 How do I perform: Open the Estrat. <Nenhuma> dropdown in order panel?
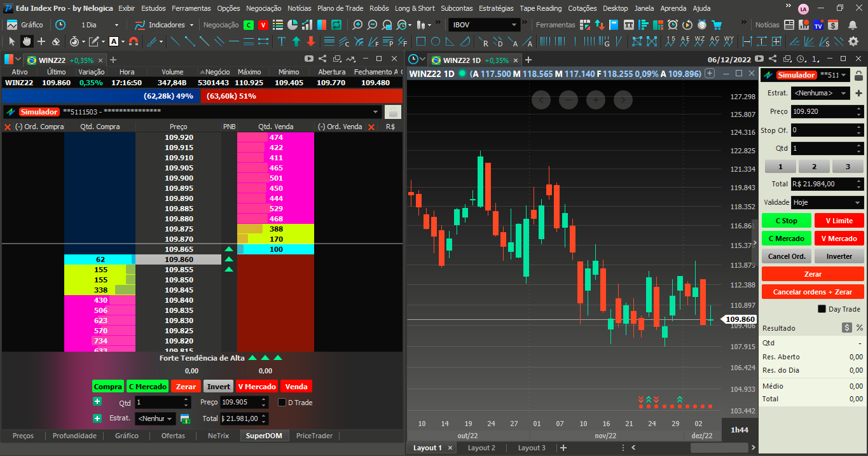[820, 93]
